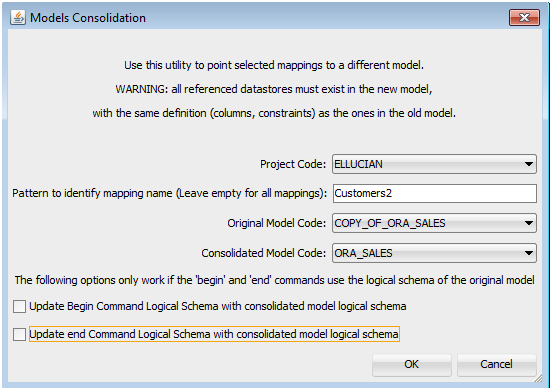Click the 'Use this utility to point' description line

[x=274, y=65]
